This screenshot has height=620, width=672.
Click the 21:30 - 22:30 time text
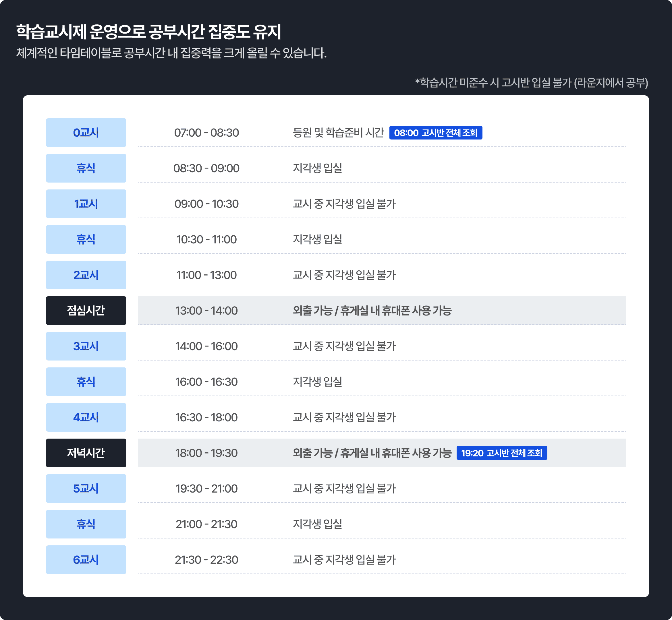point(206,559)
